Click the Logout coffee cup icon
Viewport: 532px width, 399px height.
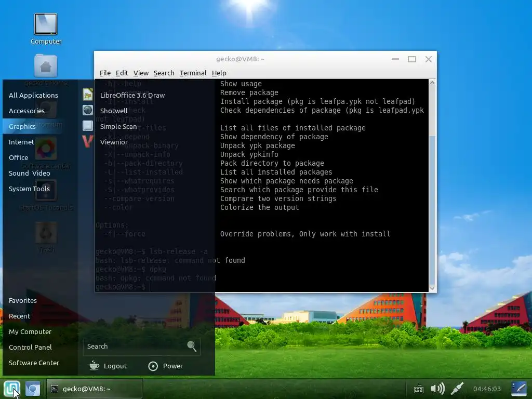pyautogui.click(x=95, y=366)
